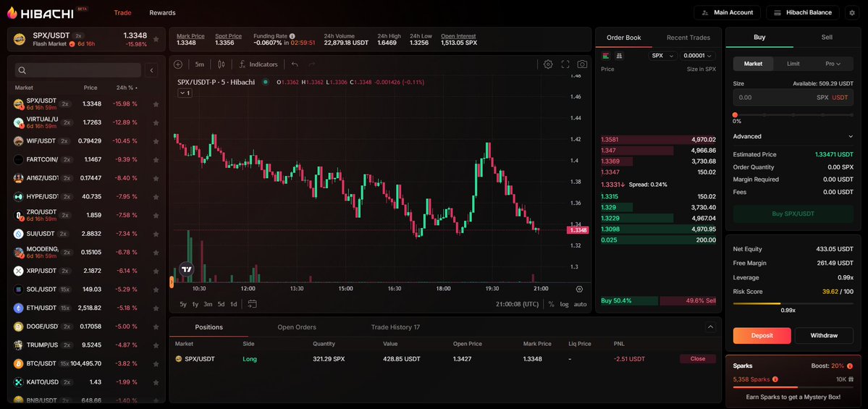
Task: Select the stacked order book layout icon
Action: tap(619, 56)
